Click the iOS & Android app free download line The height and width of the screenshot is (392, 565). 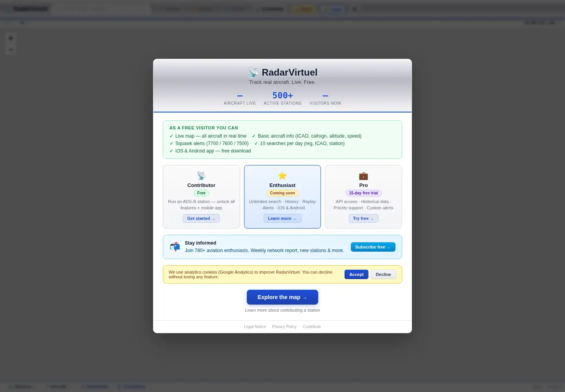click(210, 151)
